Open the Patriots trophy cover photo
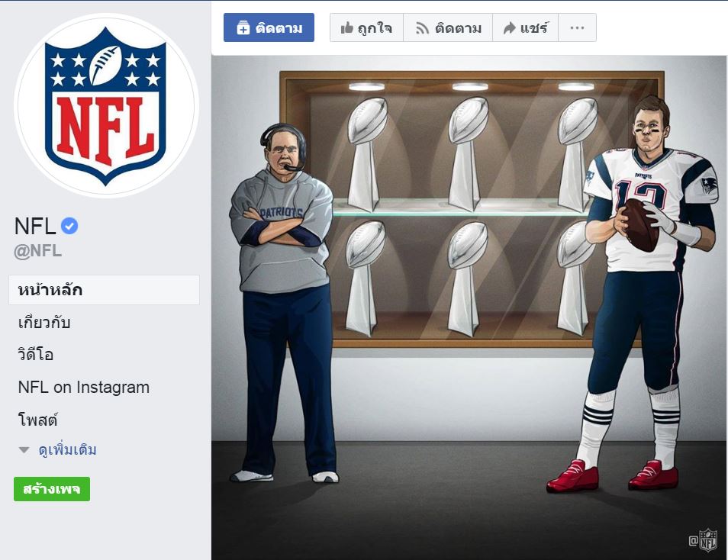Viewport: 728px width, 560px height. tap(469, 307)
